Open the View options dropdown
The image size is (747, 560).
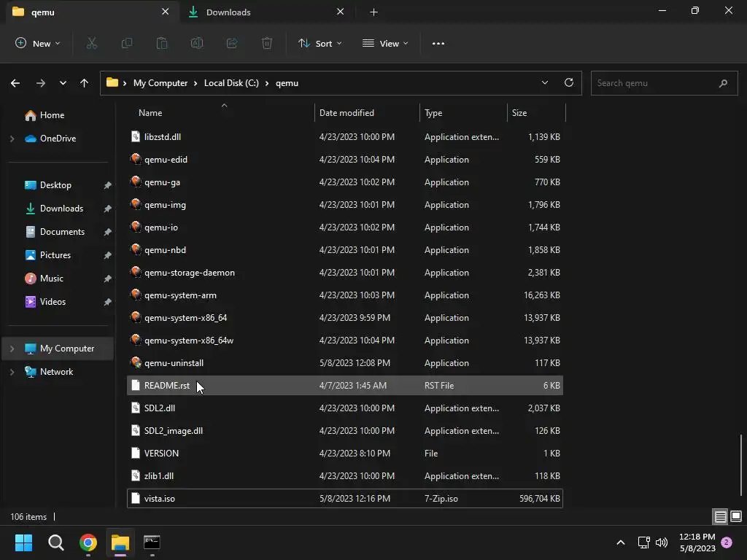tap(385, 43)
